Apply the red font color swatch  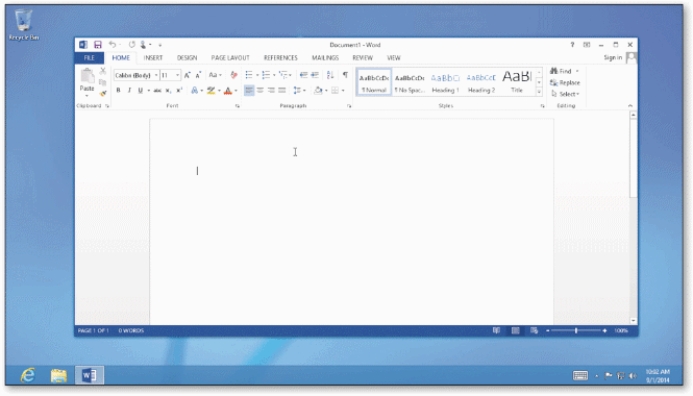point(228,91)
